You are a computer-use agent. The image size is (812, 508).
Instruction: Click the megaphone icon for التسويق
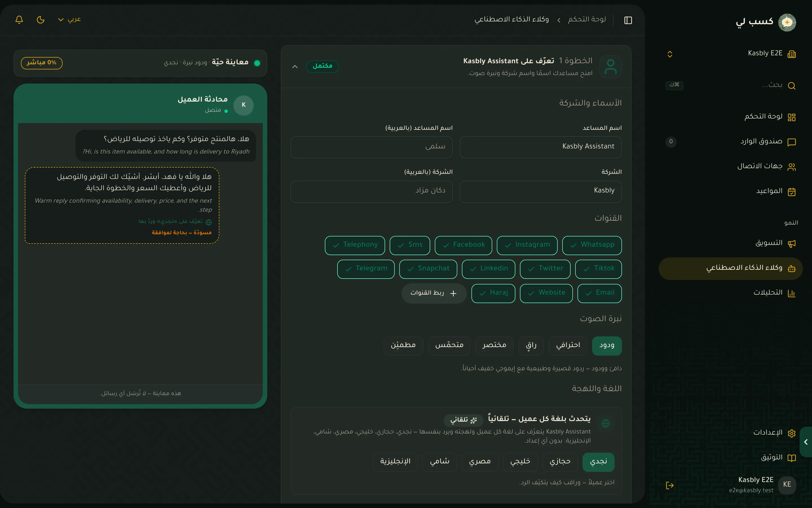click(791, 244)
